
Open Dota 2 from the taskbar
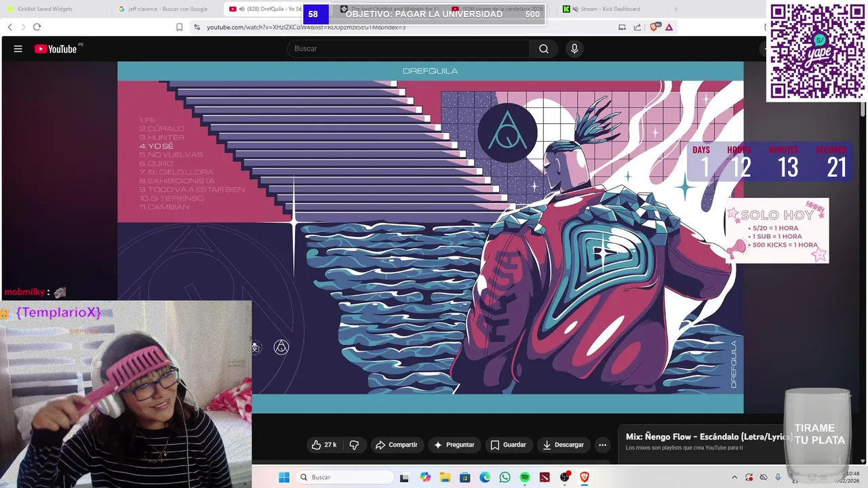[545, 477]
